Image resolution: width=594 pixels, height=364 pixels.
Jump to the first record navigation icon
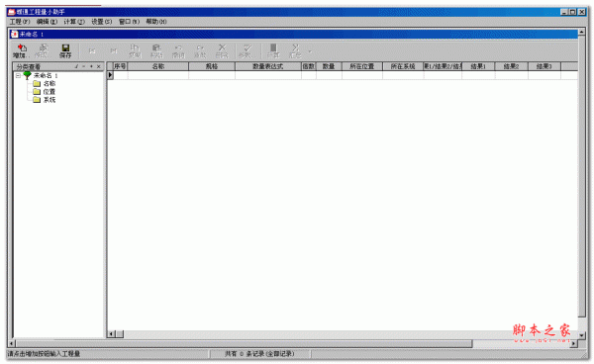pyautogui.click(x=92, y=51)
